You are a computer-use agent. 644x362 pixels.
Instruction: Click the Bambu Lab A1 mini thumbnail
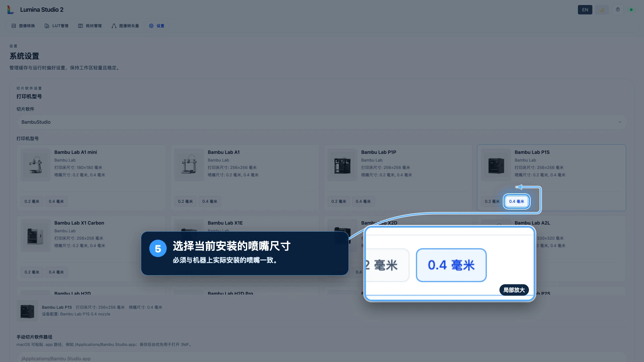point(36,165)
